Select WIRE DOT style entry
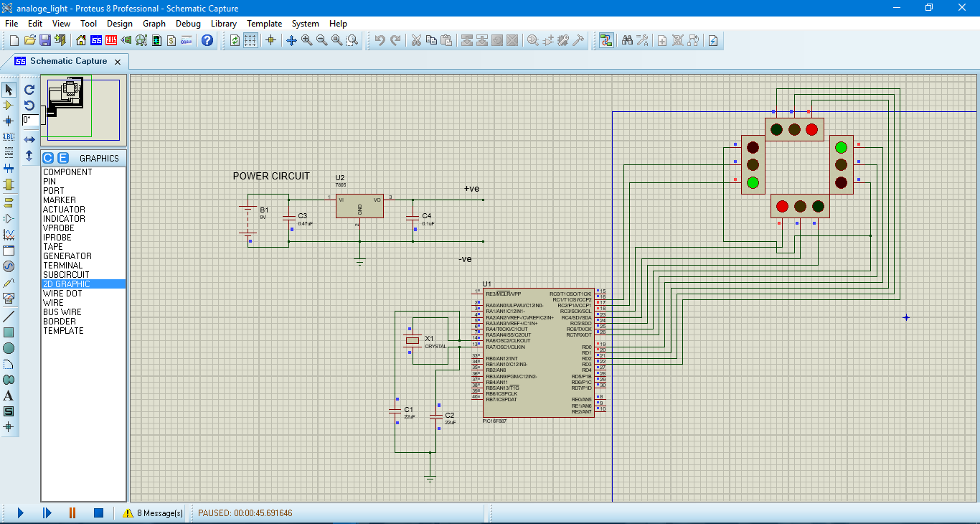This screenshot has height=524, width=980. point(83,294)
